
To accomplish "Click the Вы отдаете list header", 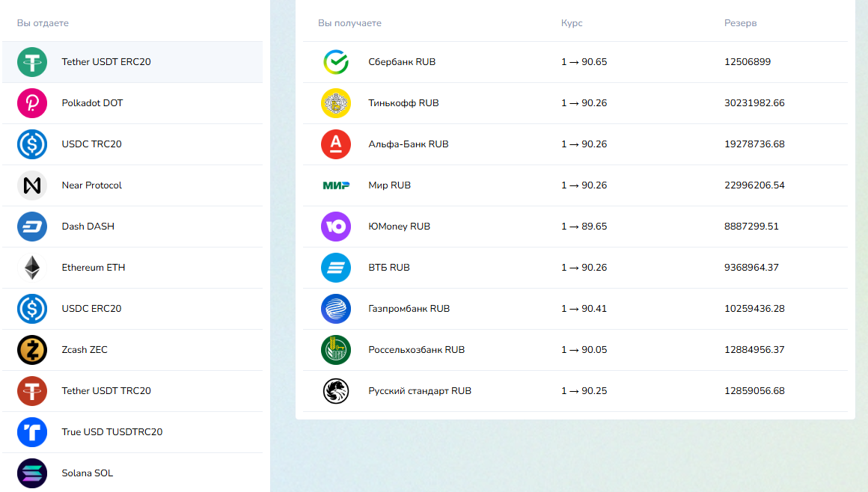I will tap(43, 23).
